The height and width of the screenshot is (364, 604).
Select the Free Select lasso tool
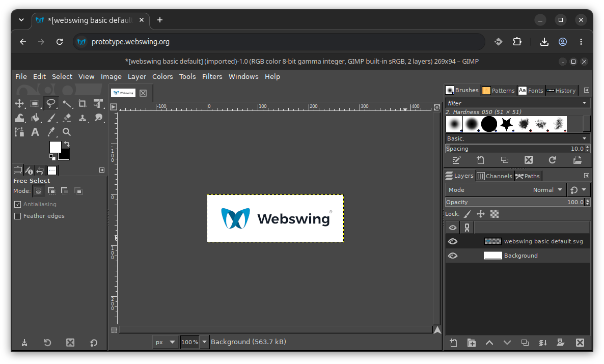[51, 103]
